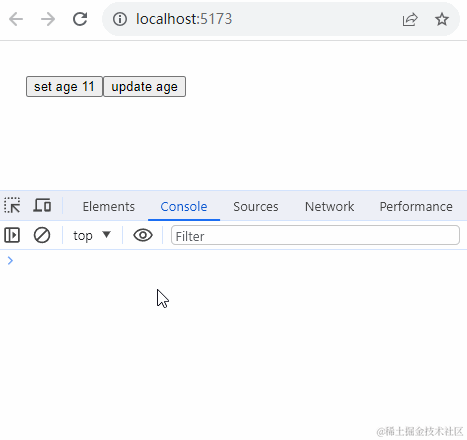Open the 'top' JavaScript context dropdown
This screenshot has height=440, width=467.
[x=92, y=236]
